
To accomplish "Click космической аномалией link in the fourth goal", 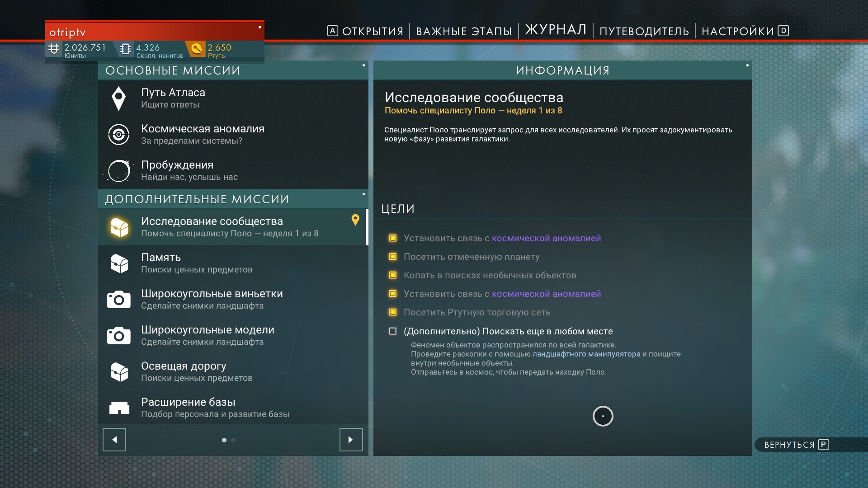I will (546, 294).
